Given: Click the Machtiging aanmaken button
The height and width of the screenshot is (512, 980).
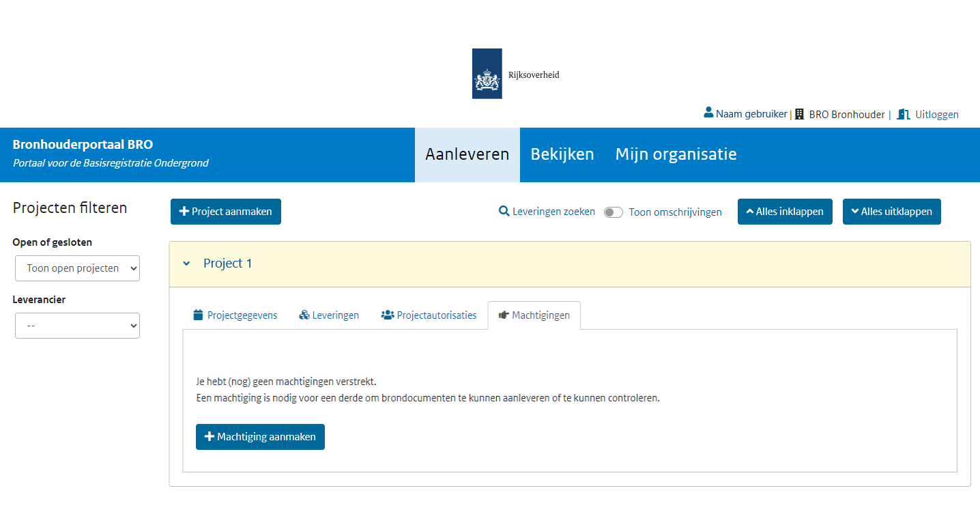Looking at the screenshot, I should click(x=260, y=436).
